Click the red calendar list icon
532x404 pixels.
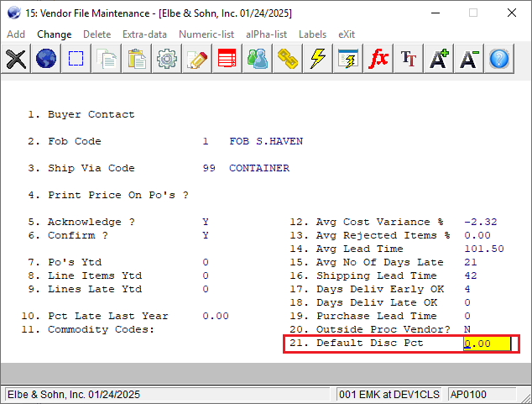click(227, 59)
